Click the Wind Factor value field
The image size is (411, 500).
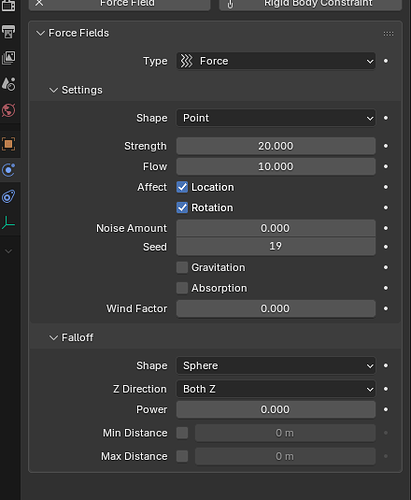point(276,309)
